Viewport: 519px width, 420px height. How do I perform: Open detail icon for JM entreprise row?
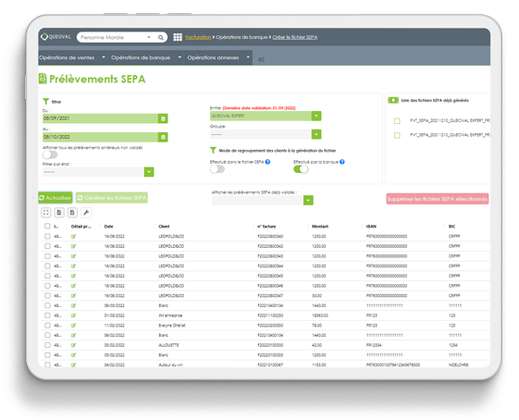pyautogui.click(x=73, y=315)
